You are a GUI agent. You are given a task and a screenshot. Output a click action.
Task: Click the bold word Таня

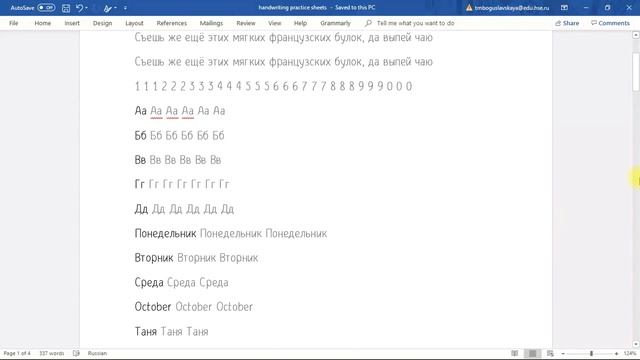146,331
